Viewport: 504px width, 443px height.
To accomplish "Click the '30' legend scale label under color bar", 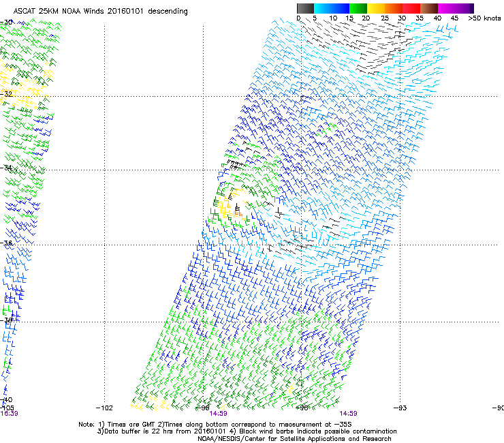I will pyautogui.click(x=402, y=18).
